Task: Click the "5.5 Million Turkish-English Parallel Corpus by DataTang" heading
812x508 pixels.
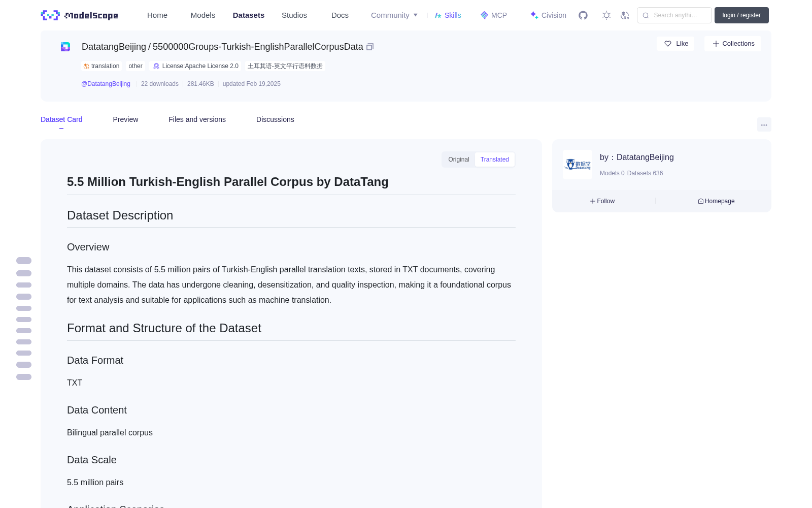Action: [x=228, y=182]
